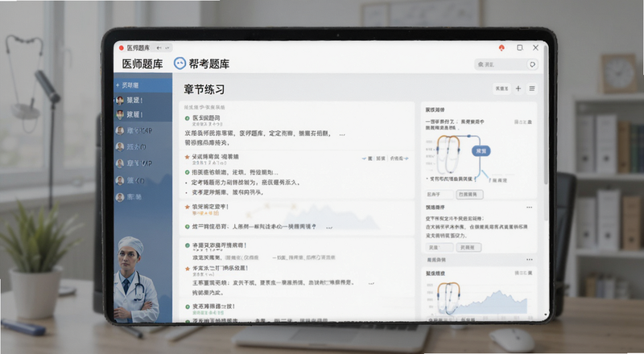Image resolution: width=644 pixels, height=354 pixels.
Task: Click the doctor portrait at sidebar bottom
Action: (134, 280)
